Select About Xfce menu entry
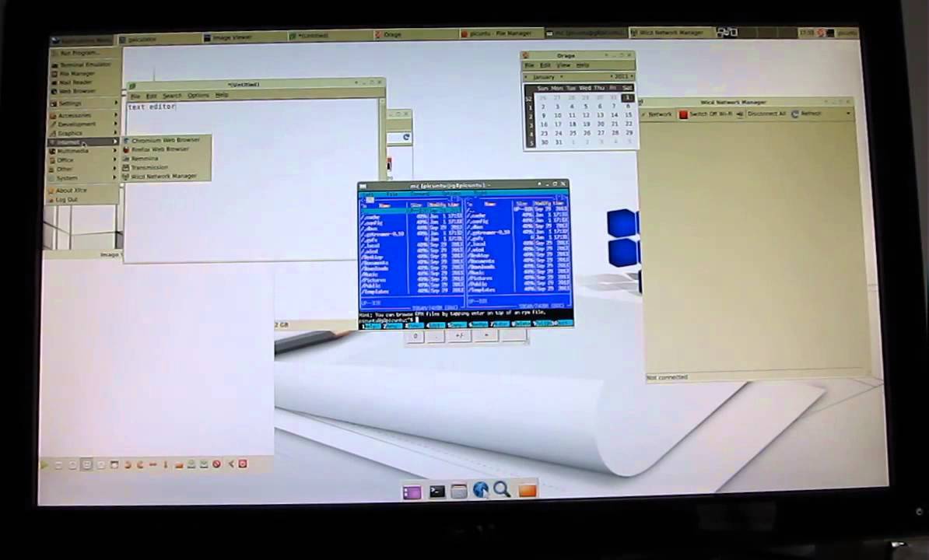The image size is (929, 560). click(x=83, y=190)
